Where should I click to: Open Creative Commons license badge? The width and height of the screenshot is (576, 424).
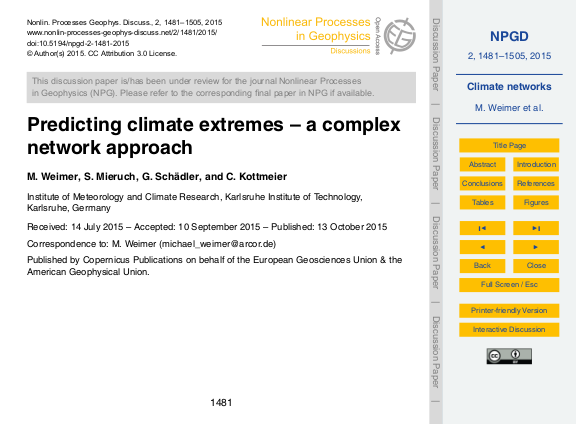[x=509, y=356]
